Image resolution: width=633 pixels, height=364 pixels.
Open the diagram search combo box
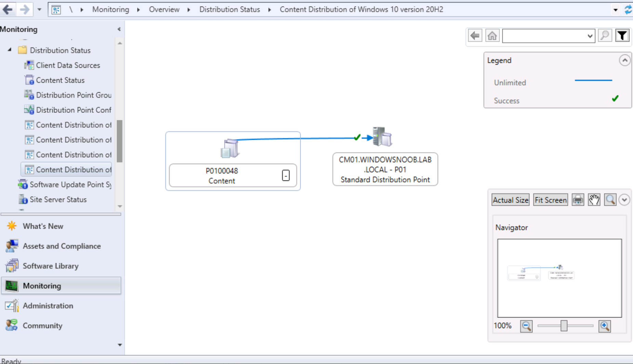549,36
